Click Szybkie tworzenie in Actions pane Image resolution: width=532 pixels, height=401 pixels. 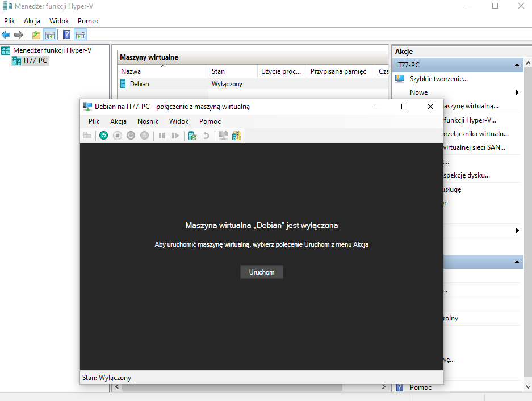438,79
